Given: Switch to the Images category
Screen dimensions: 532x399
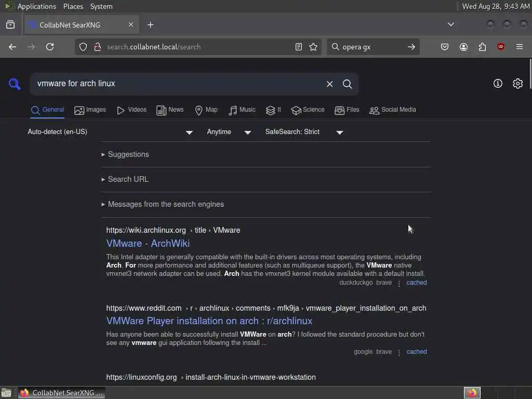Looking at the screenshot, I should [90, 110].
